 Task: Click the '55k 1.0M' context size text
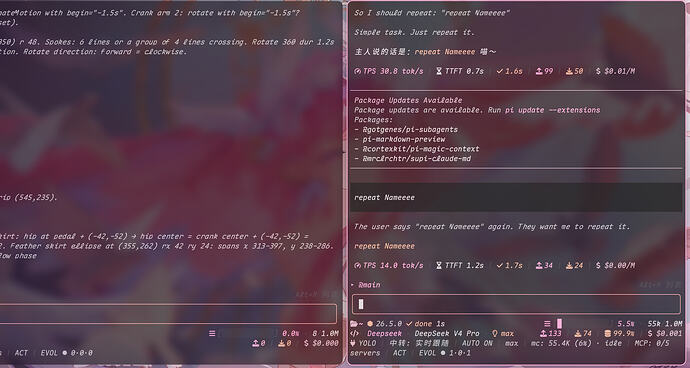click(664, 324)
